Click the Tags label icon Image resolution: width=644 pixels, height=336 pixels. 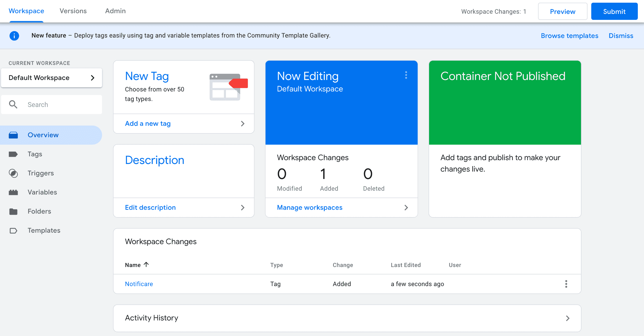pyautogui.click(x=13, y=154)
